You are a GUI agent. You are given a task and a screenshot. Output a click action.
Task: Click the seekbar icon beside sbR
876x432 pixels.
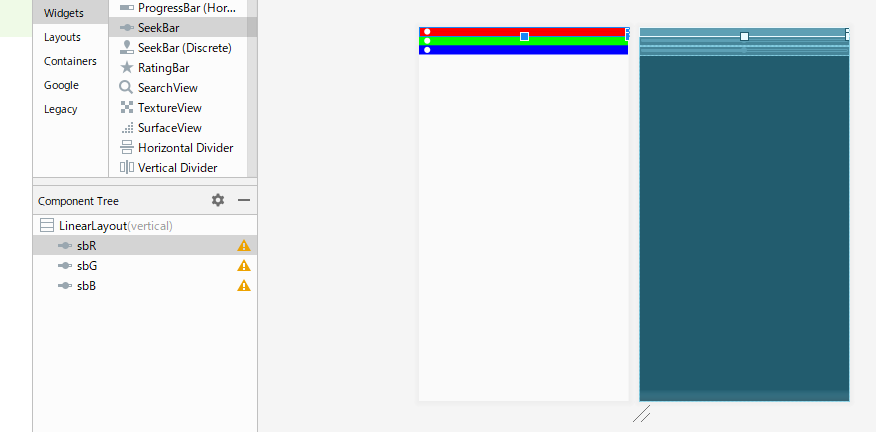point(65,245)
